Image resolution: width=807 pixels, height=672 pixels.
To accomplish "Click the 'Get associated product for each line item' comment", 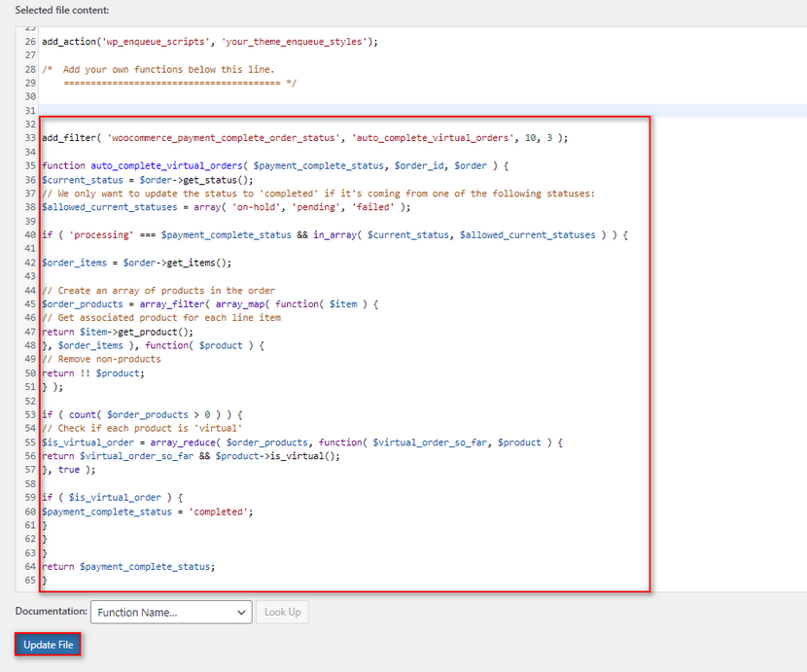I will [161, 318].
